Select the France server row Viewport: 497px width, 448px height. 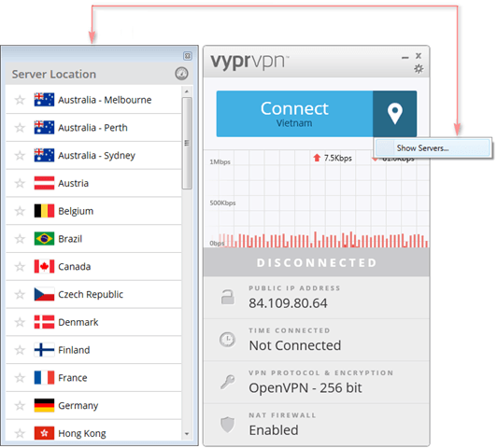[x=93, y=378]
